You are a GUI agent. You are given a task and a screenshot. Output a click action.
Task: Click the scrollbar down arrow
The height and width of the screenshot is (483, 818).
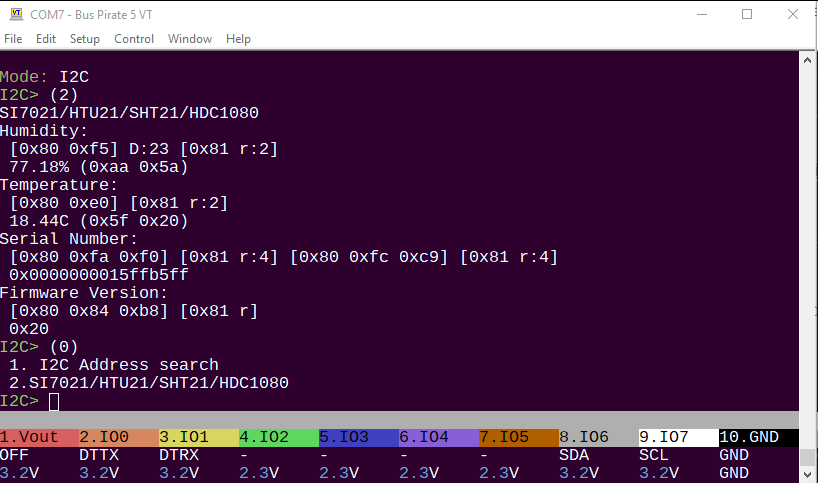pyautogui.click(x=808, y=475)
